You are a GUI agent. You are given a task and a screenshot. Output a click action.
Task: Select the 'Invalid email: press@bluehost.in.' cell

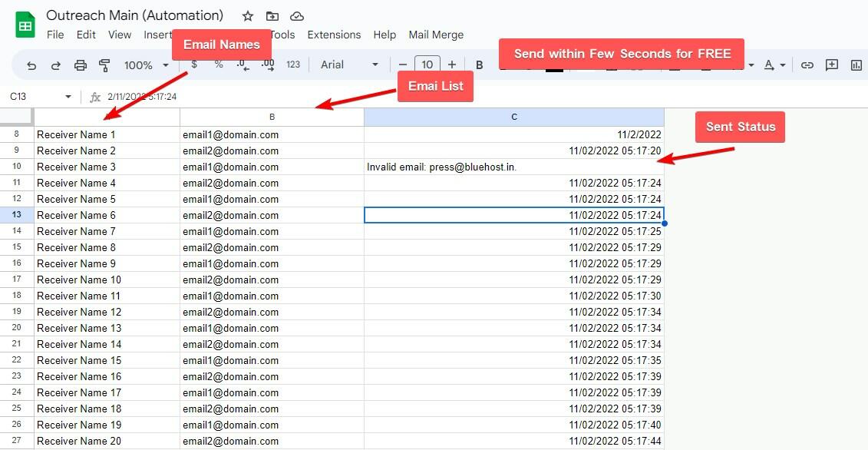pos(514,167)
